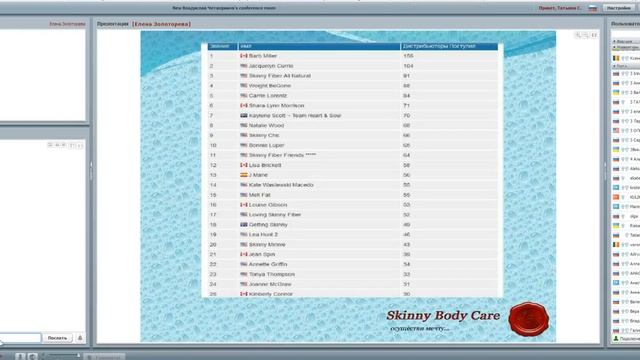Click the green person icon below user list
The width and height of the screenshot is (640, 360).
click(x=616, y=338)
